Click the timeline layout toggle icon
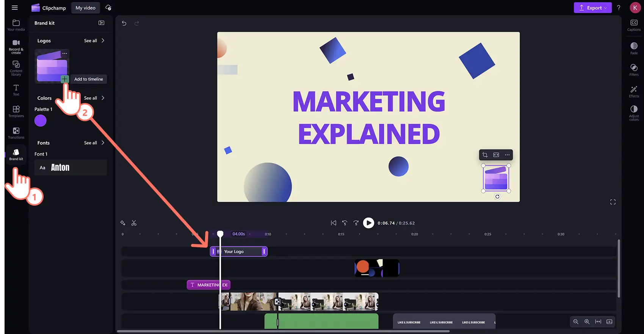644x334 pixels. [x=610, y=322]
